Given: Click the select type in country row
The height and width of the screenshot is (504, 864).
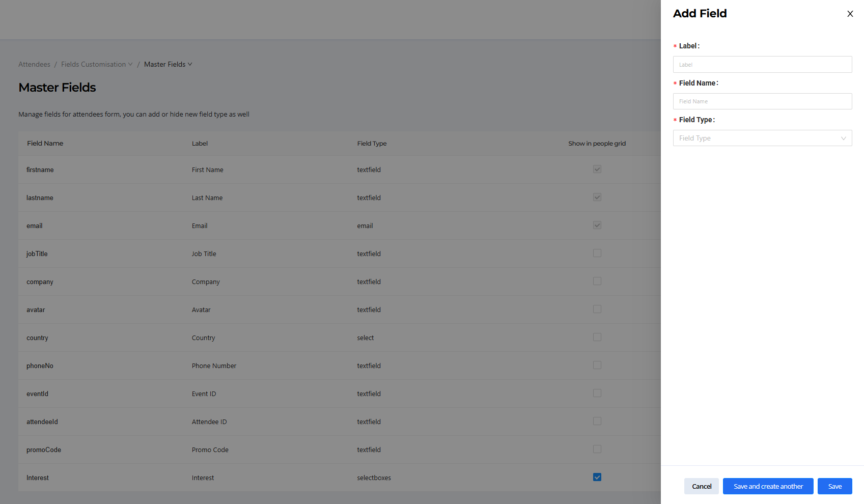Looking at the screenshot, I should coord(365,338).
